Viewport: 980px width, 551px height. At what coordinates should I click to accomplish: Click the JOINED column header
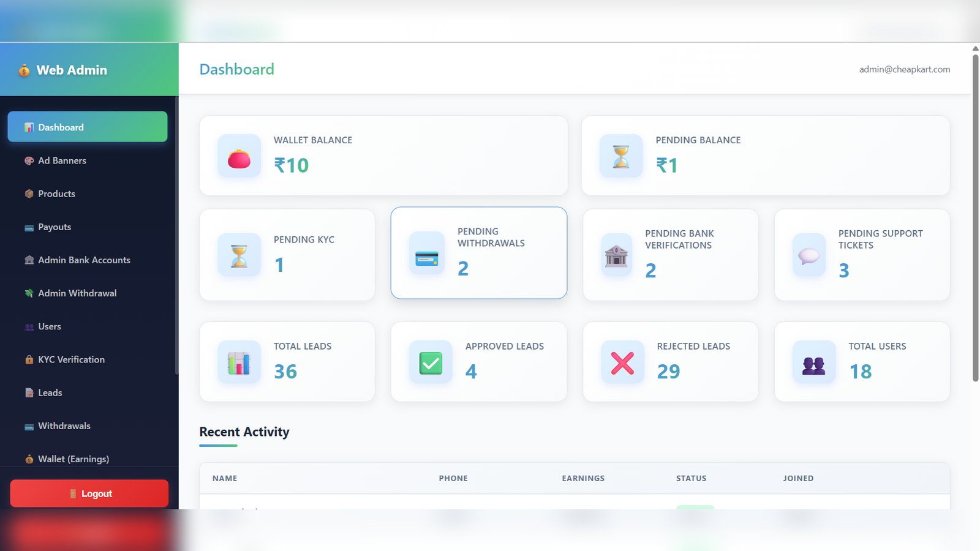[798, 478]
